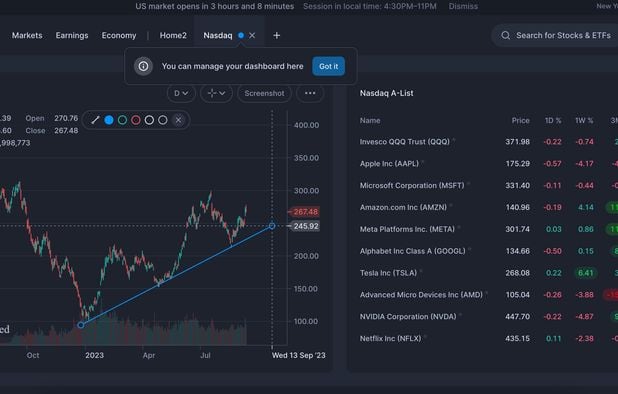The image size is (618, 394).
Task: Click the line drawing pencil icon
Action: (x=95, y=120)
